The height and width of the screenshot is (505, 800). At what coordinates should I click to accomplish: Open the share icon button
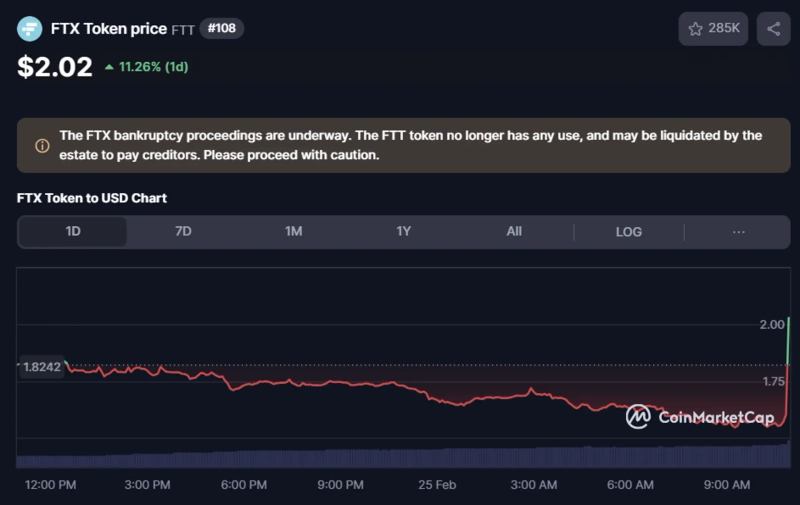773,29
